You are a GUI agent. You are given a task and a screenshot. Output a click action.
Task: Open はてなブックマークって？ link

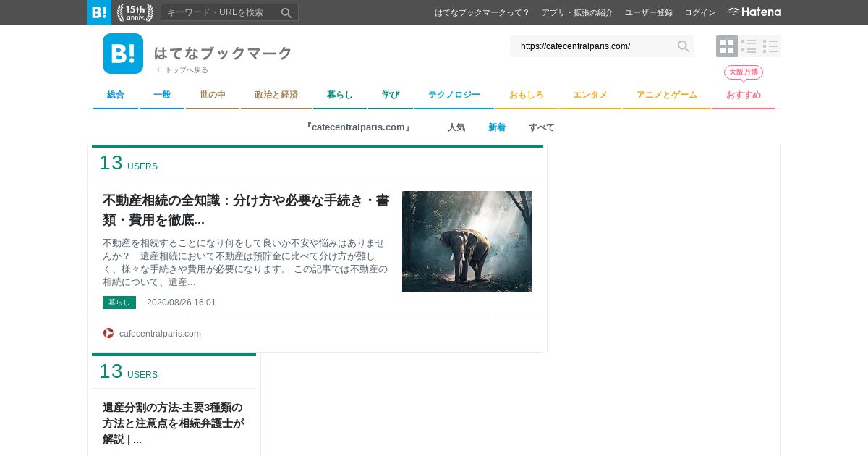[482, 12]
